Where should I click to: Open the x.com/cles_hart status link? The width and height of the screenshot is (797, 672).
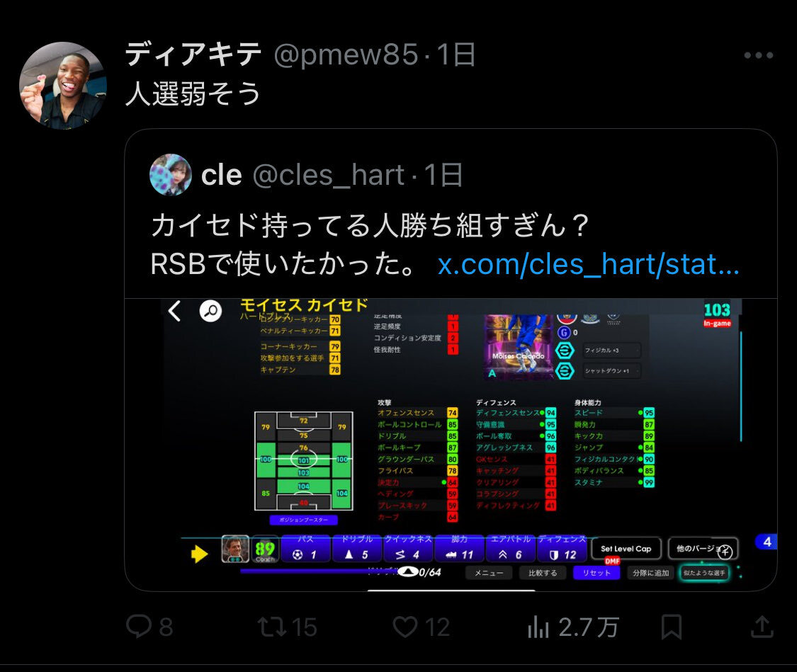[589, 265]
